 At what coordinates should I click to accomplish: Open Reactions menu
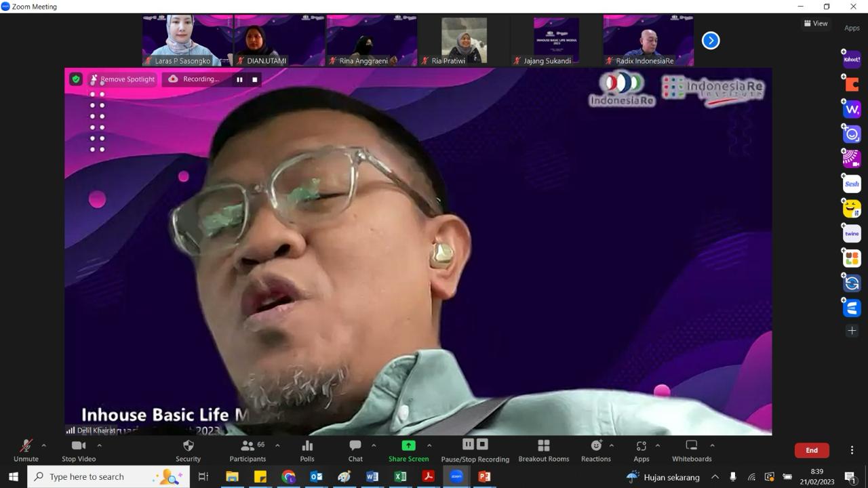click(x=596, y=451)
